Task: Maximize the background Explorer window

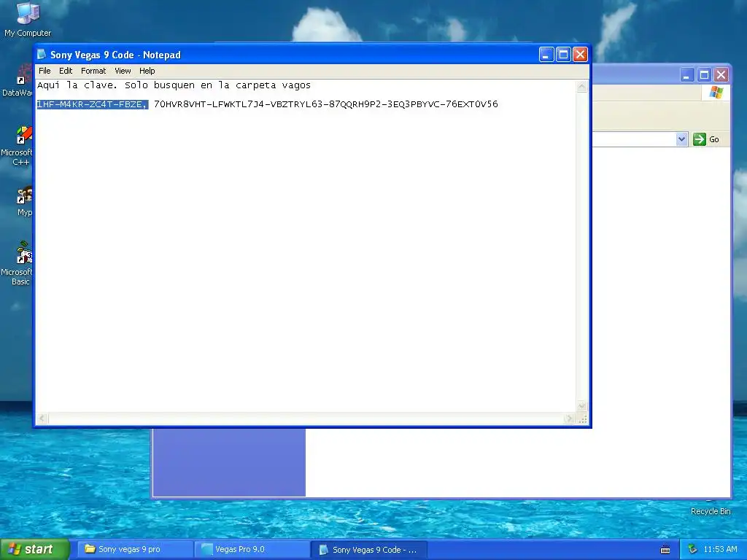Action: click(704, 75)
